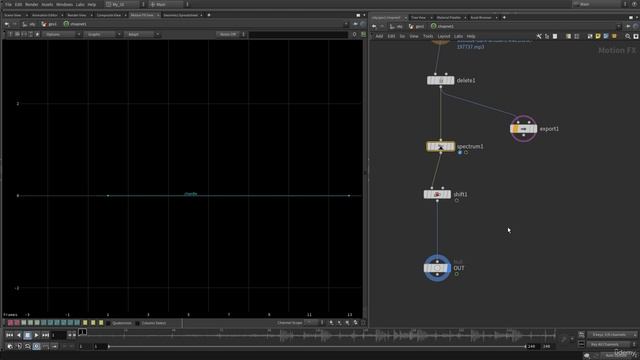Click the network editor tools wrench icon

pyautogui.click(x=539, y=36)
